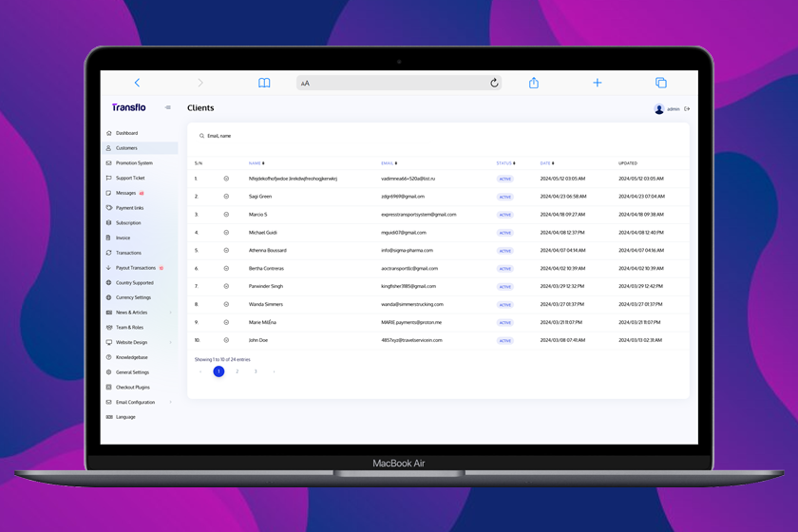The width and height of the screenshot is (798, 532).
Task: Collapse the sidebar with the hamburger icon
Action: [168, 108]
